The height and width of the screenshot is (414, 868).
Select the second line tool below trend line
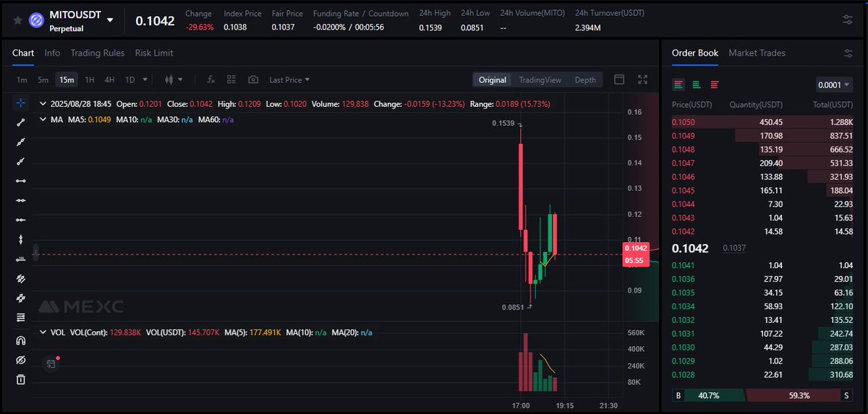click(x=21, y=142)
